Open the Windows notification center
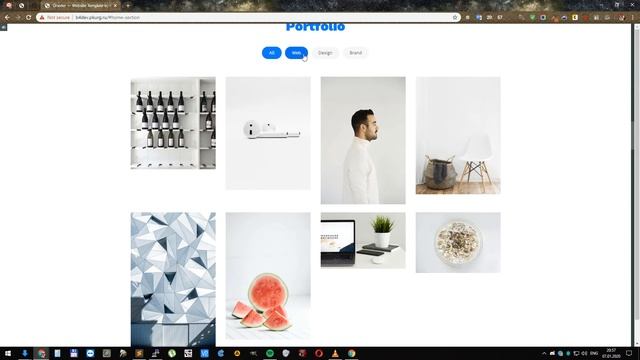Image resolution: width=640 pixels, height=360 pixels. (629, 353)
